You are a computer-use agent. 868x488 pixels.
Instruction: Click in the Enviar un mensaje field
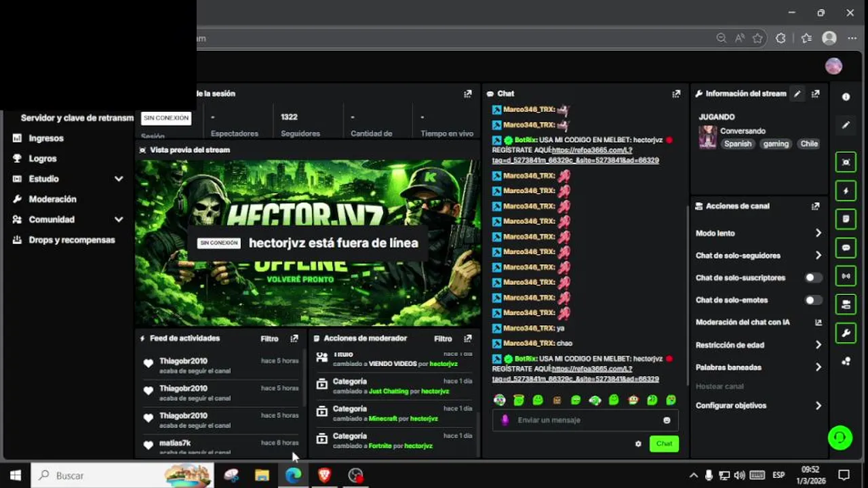click(587, 420)
